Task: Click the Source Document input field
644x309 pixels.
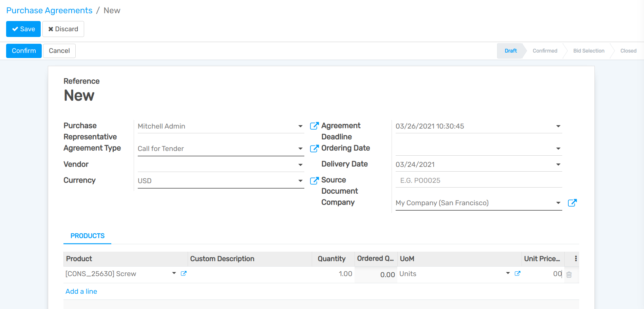Action: (458, 180)
